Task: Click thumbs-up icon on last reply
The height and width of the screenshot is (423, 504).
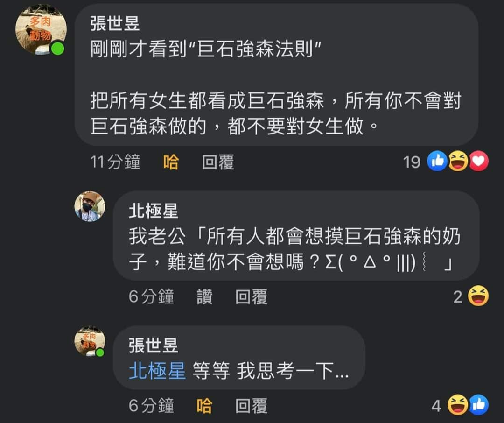Action: click(479, 405)
